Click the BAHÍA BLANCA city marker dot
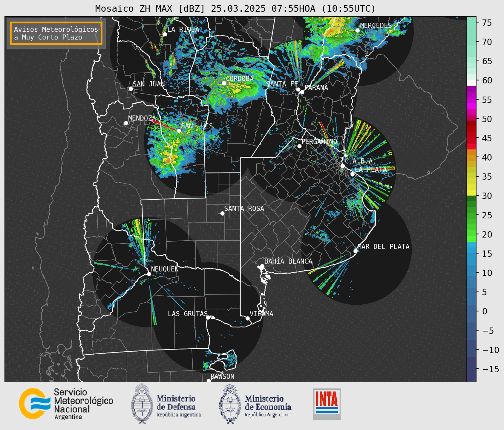 262,266
